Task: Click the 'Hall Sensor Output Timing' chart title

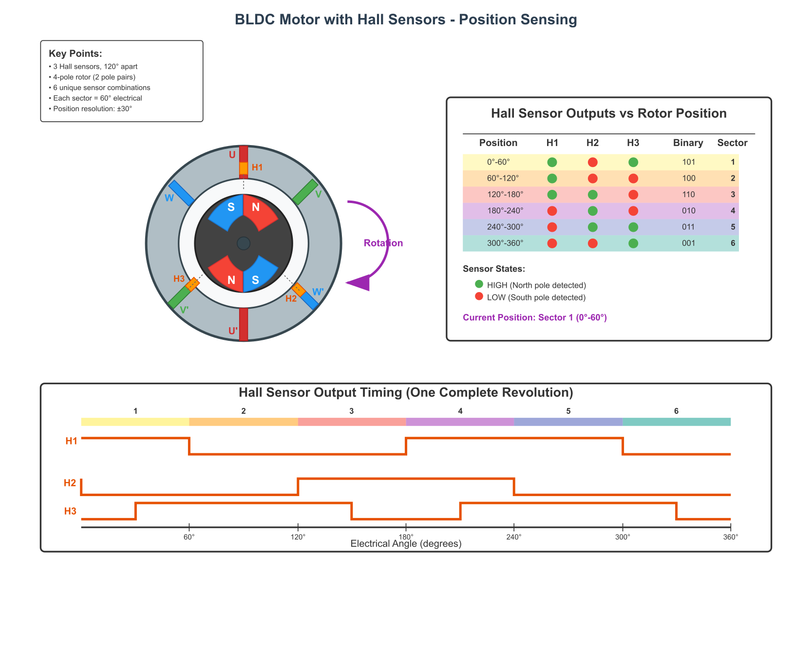Action: point(406,392)
